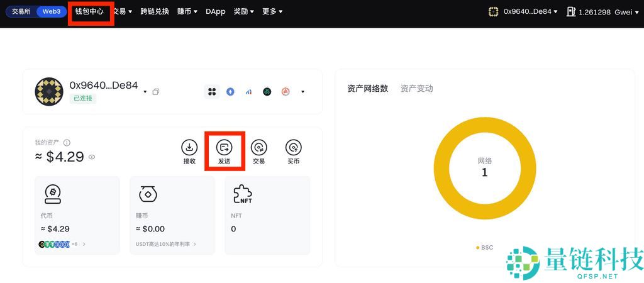
Task: Expand the 交易 top menu
Action: (x=123, y=11)
